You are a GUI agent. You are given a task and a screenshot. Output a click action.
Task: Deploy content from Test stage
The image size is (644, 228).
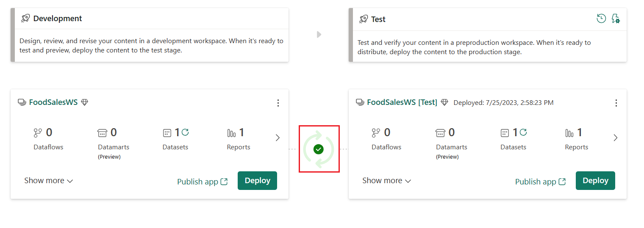595,181
